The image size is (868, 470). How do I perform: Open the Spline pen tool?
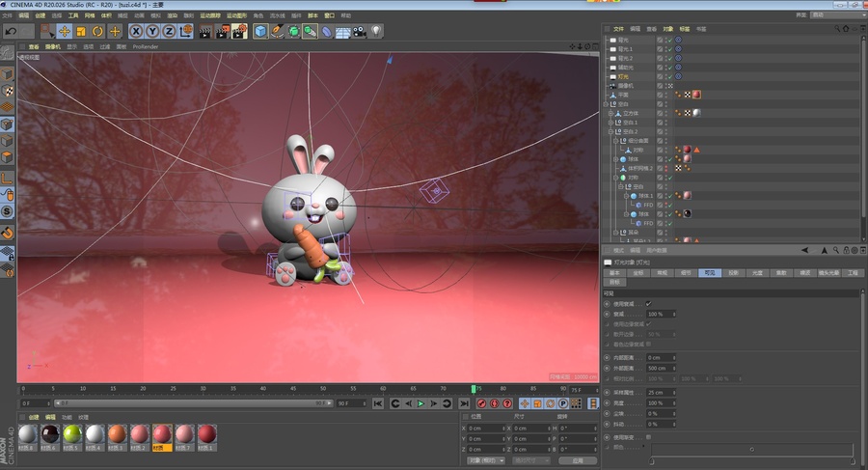point(277,32)
